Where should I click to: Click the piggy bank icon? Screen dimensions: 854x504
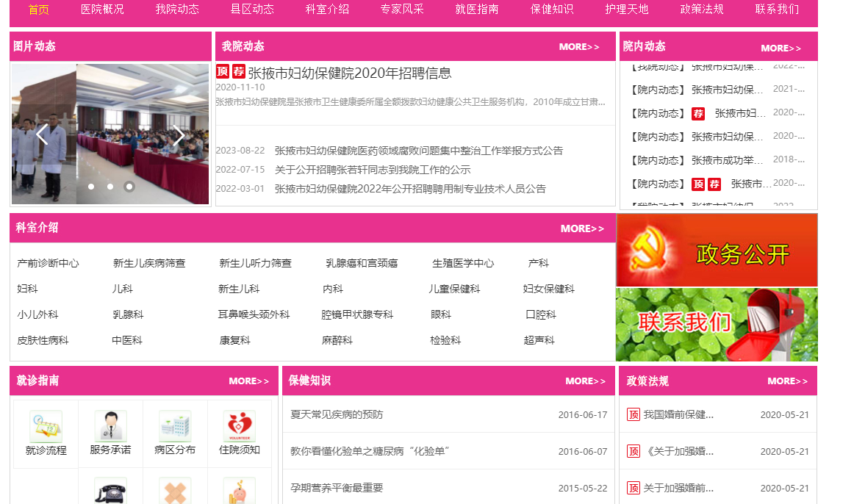[x=240, y=491]
